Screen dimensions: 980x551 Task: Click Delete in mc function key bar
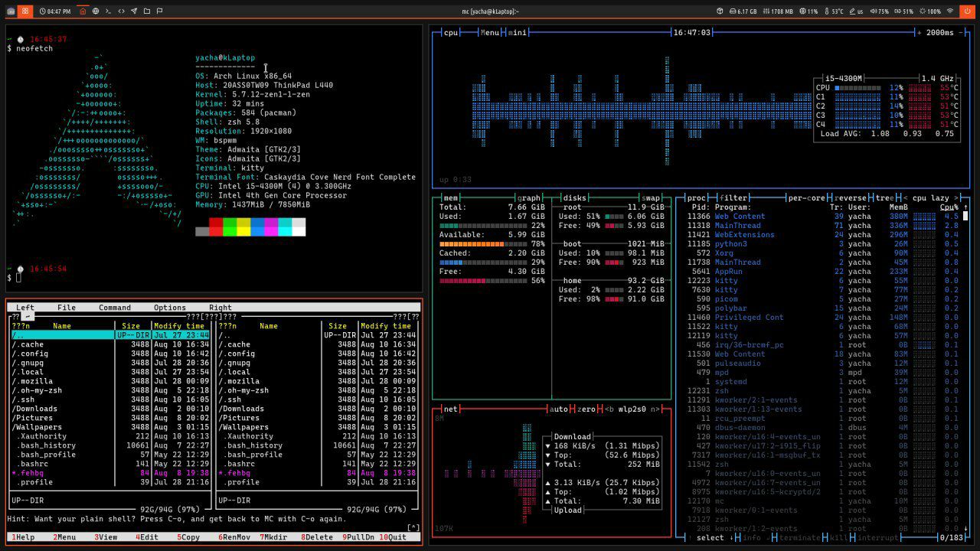(x=318, y=537)
